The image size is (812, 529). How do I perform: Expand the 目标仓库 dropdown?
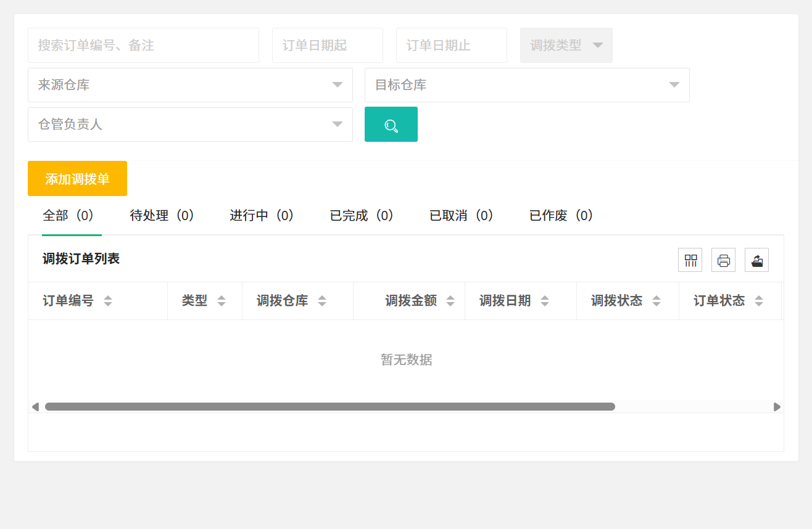(527, 85)
